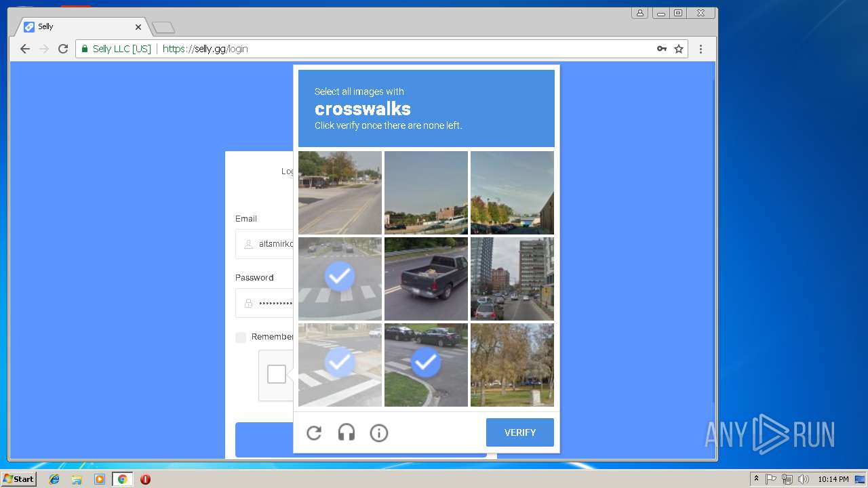
Task: Tick the reCAPTCHA checkbox on login form
Action: click(277, 374)
